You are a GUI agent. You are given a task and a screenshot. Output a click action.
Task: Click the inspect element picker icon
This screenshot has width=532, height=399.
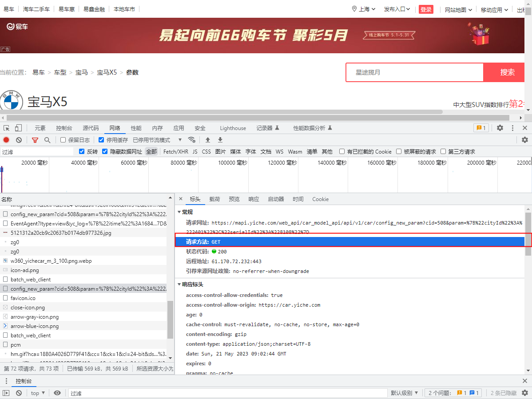pos(7,128)
